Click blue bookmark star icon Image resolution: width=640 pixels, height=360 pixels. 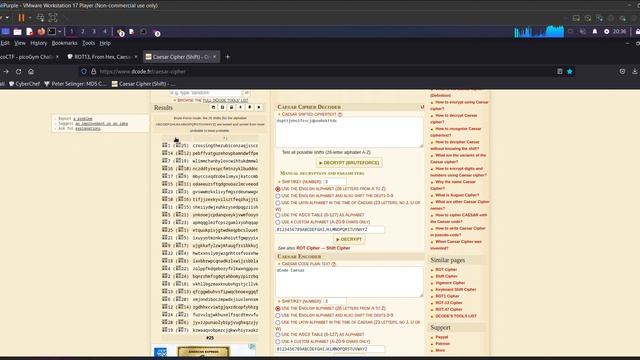pos(570,71)
